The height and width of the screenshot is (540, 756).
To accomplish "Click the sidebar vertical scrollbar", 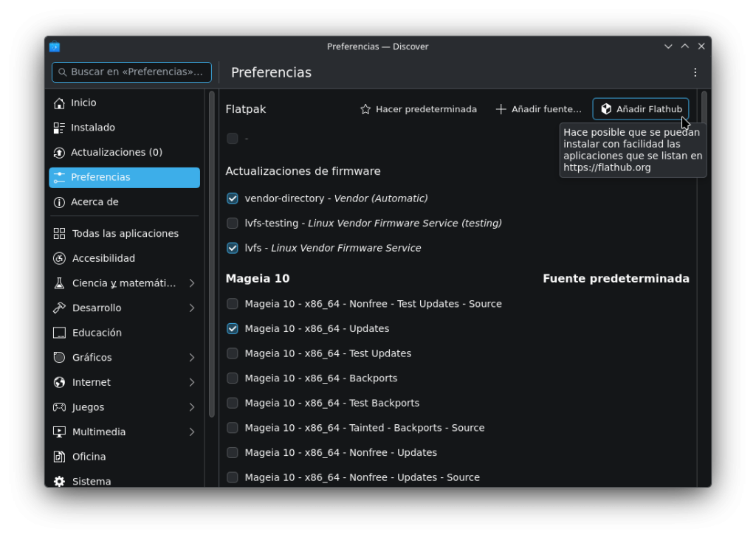I will [212, 255].
